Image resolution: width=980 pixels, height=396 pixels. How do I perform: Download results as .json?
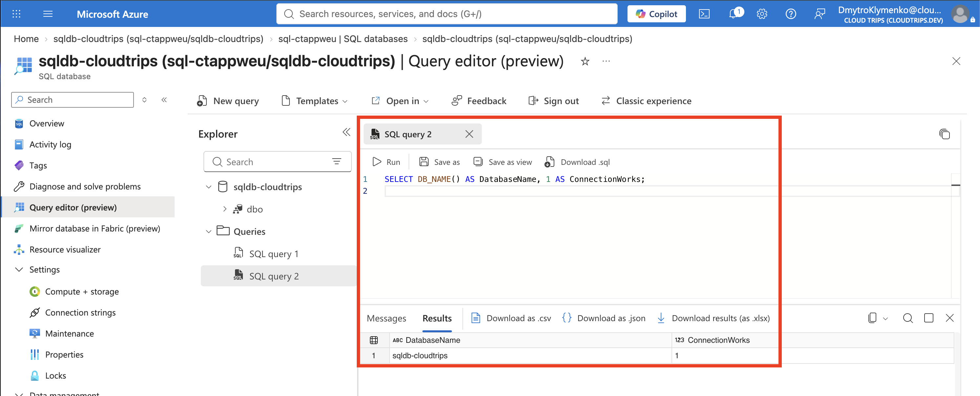604,318
